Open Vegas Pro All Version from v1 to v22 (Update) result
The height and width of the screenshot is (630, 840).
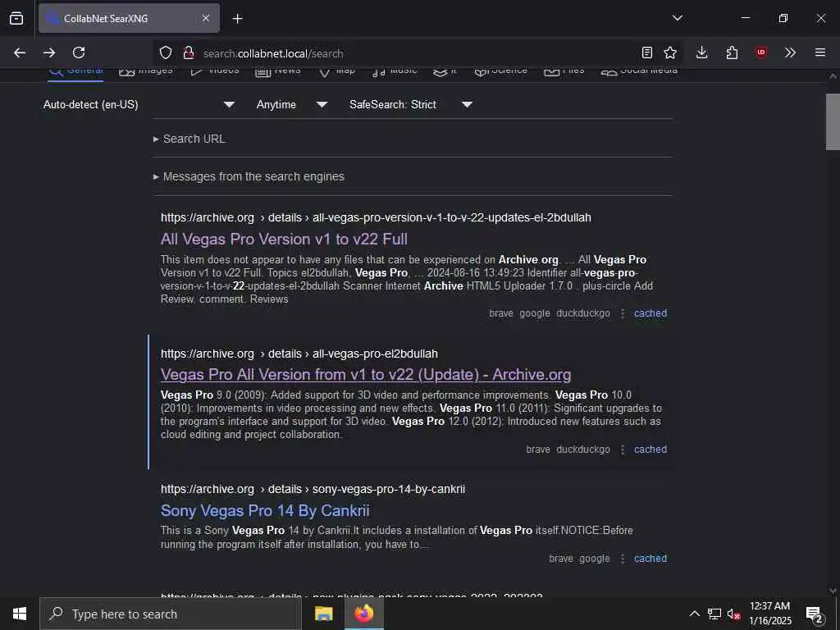coord(366,374)
